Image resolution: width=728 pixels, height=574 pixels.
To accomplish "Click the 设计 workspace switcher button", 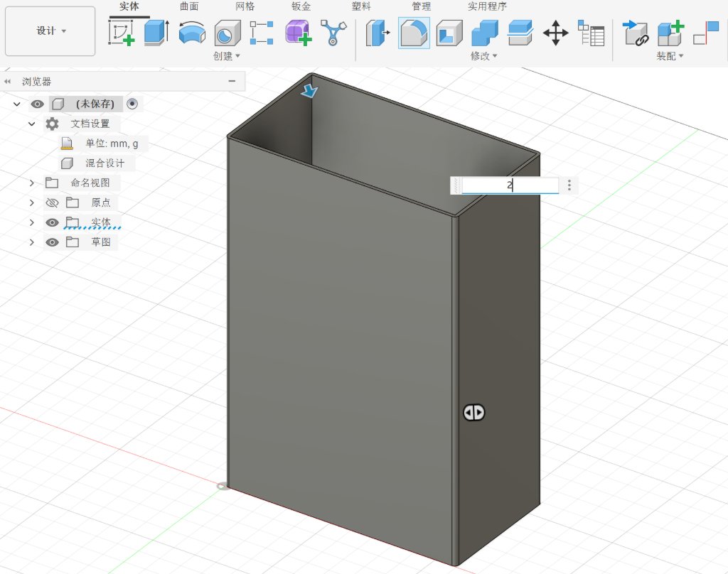I will [50, 31].
